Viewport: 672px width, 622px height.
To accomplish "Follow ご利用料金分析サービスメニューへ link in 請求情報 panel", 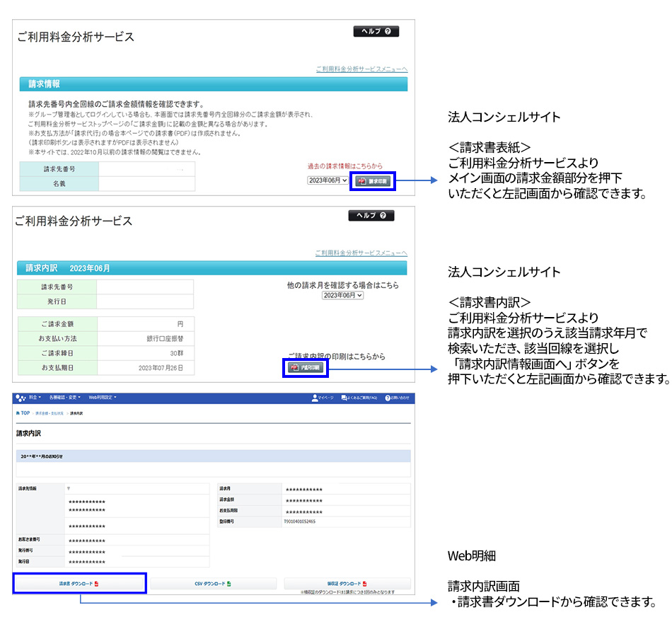I will (361, 69).
